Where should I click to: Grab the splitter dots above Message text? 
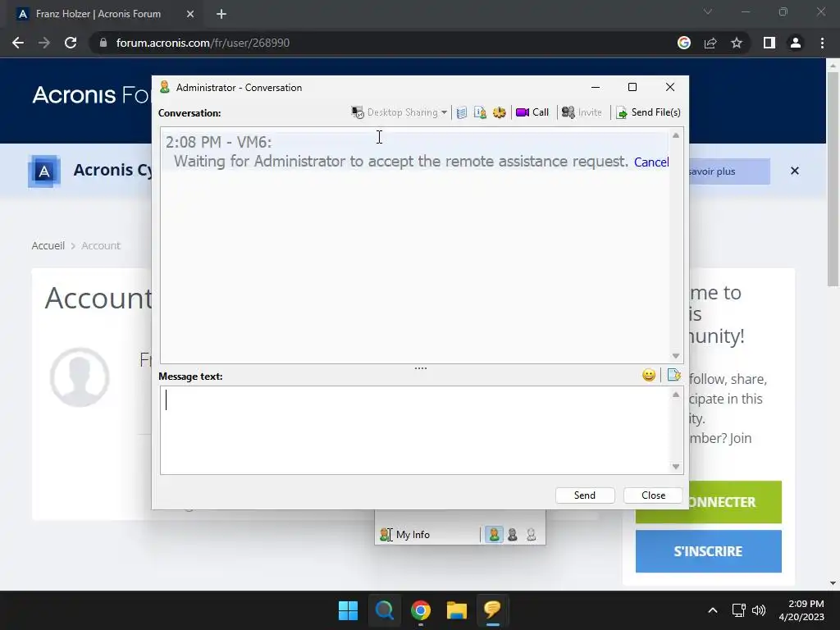point(421,368)
